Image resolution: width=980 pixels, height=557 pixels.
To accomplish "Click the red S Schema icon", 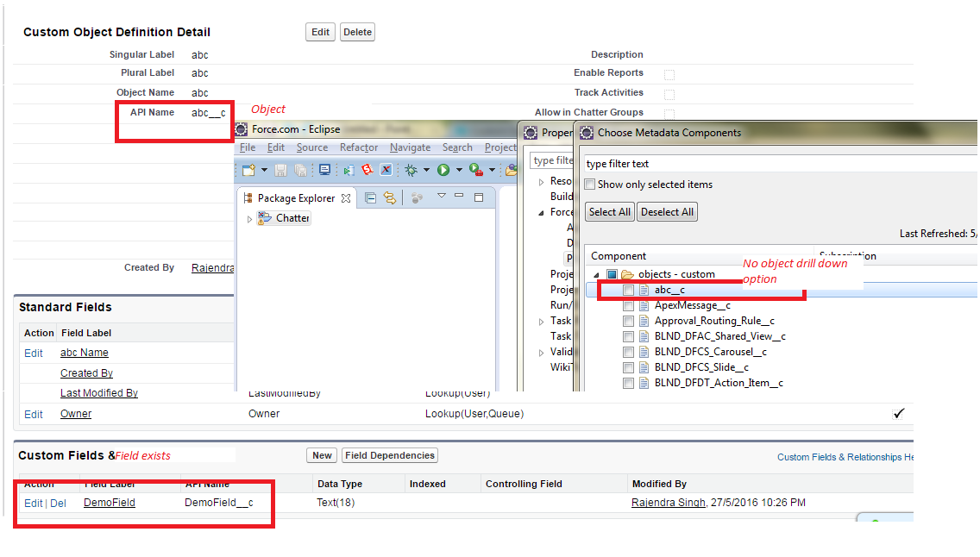I will point(367,170).
